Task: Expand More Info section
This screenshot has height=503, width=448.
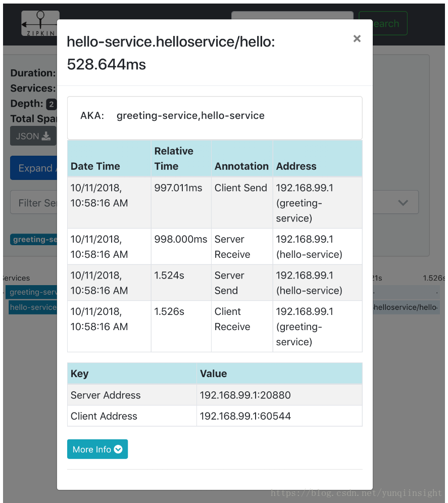Action: (x=97, y=449)
